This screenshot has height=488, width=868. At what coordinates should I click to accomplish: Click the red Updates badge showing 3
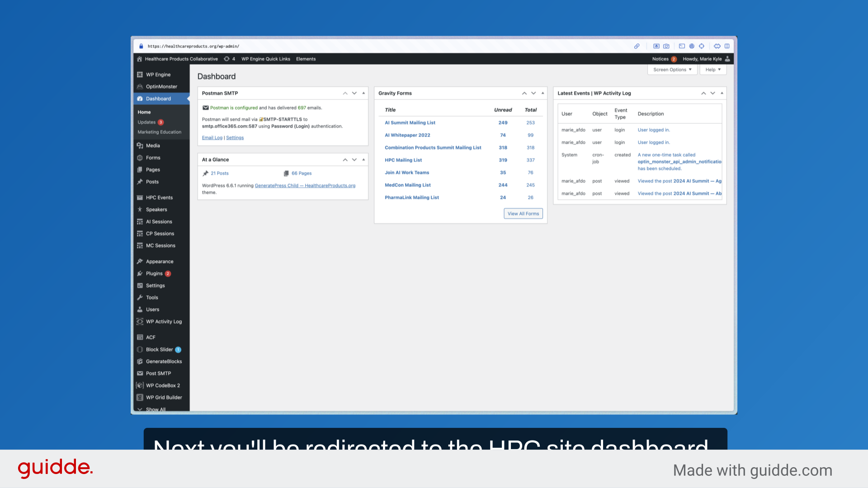click(160, 122)
